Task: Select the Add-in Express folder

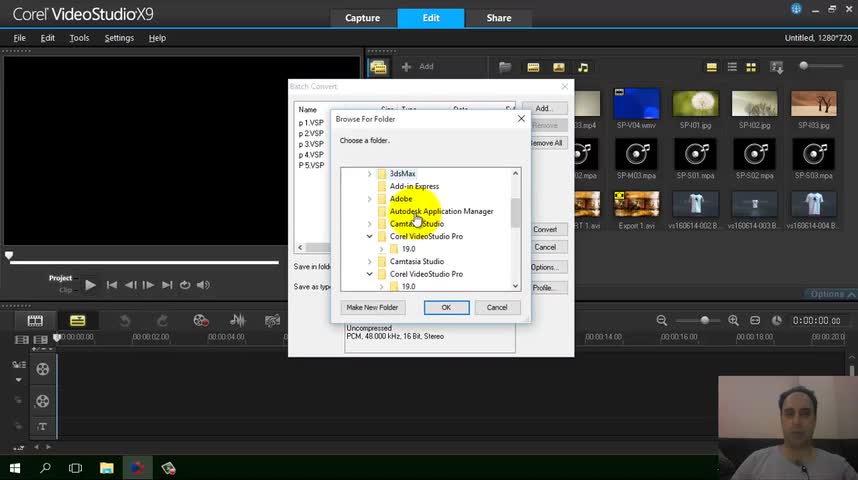Action: coord(414,186)
